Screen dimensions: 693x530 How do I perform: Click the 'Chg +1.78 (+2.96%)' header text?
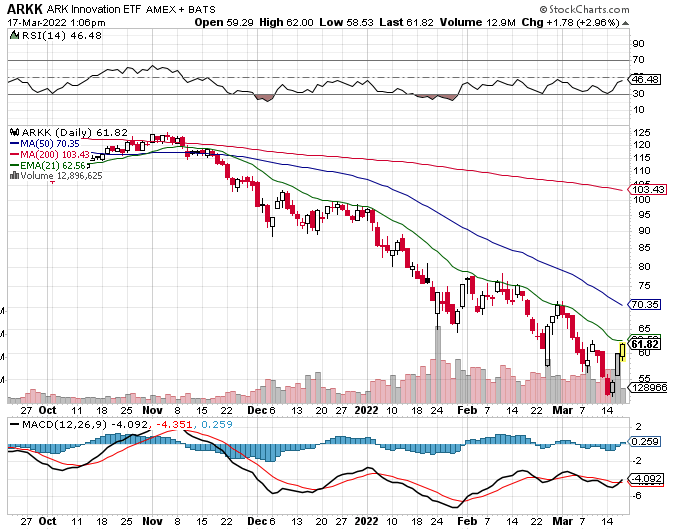click(571, 23)
